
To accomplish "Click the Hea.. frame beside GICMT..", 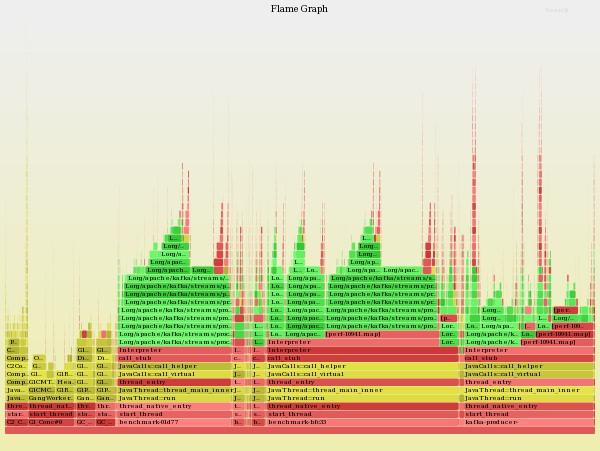I will (x=65, y=382).
